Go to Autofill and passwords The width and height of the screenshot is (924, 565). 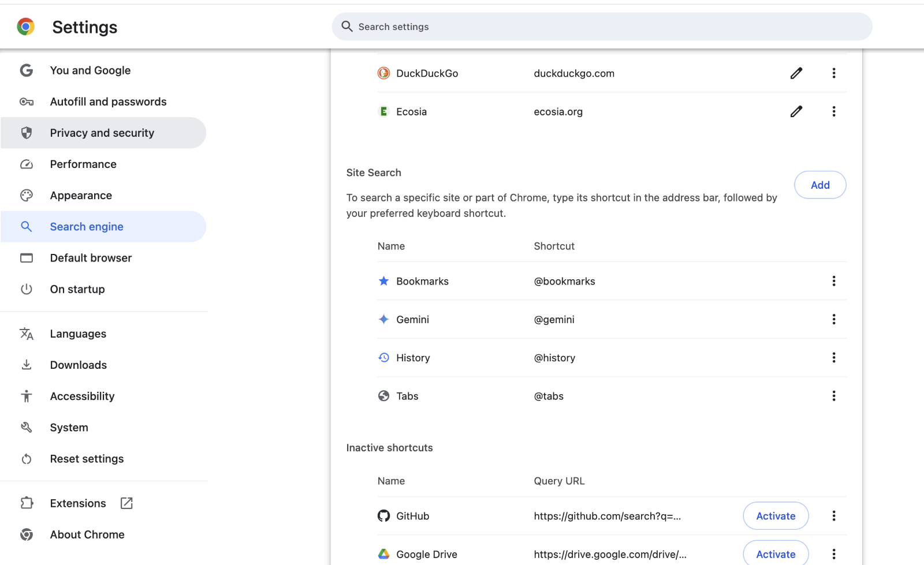(x=103, y=102)
